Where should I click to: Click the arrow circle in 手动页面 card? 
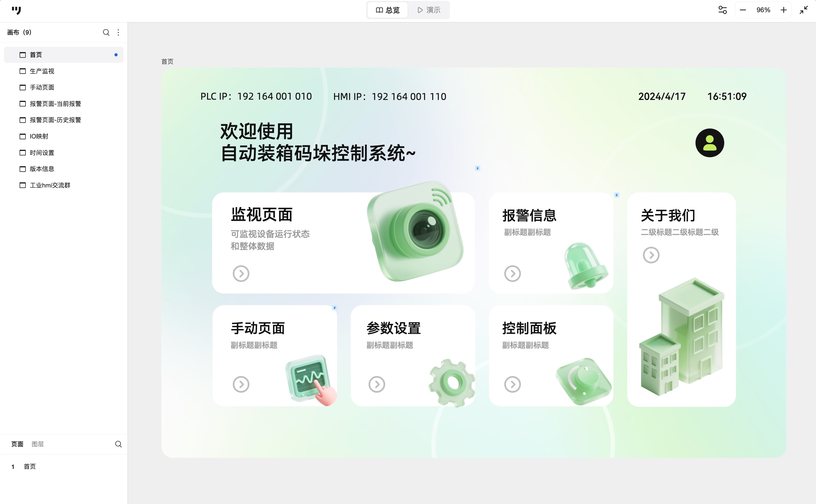tap(241, 384)
